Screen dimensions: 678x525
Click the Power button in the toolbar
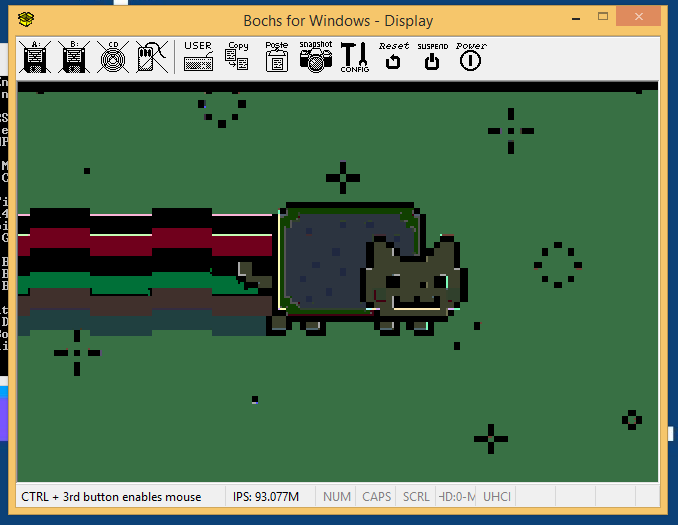click(471, 57)
